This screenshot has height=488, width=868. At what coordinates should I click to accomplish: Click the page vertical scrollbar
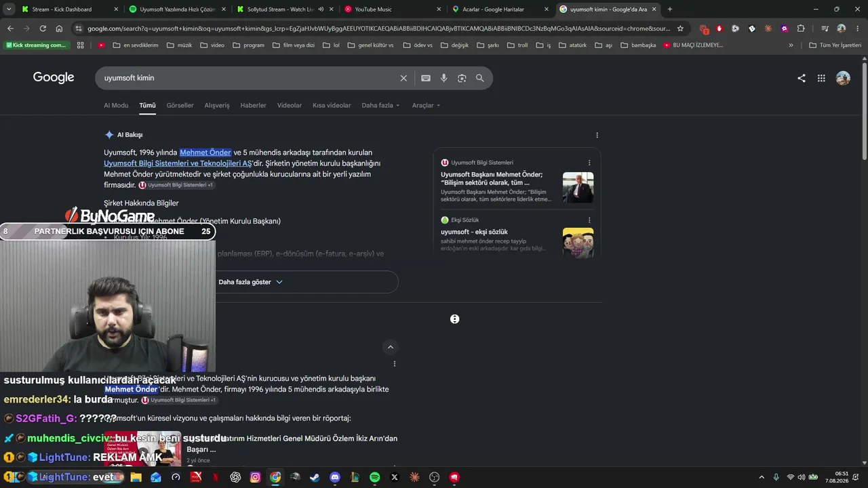click(865, 112)
